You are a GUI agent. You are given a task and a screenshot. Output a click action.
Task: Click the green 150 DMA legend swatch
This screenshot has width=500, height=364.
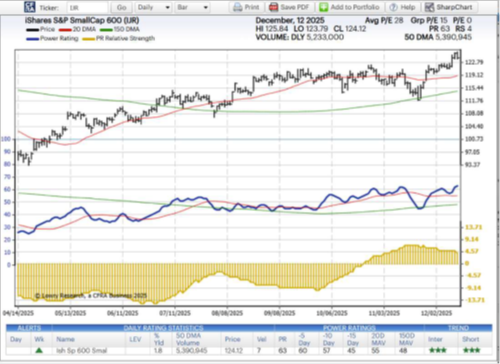pyautogui.click(x=106, y=30)
